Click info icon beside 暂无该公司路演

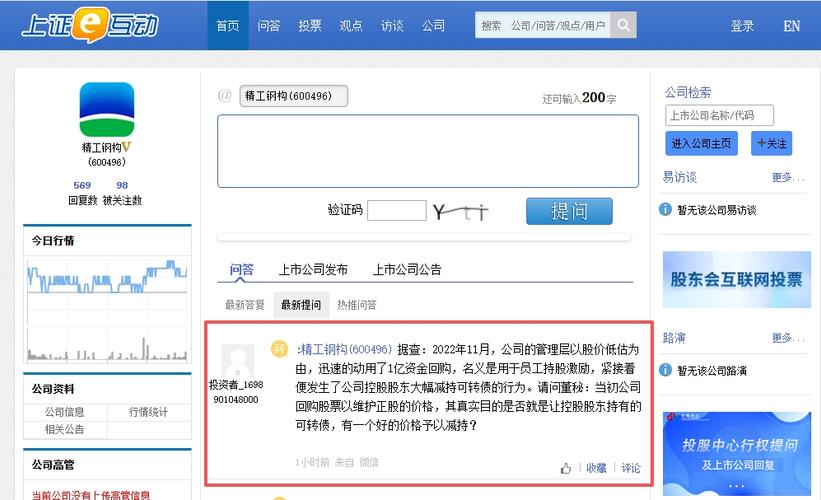(x=665, y=370)
